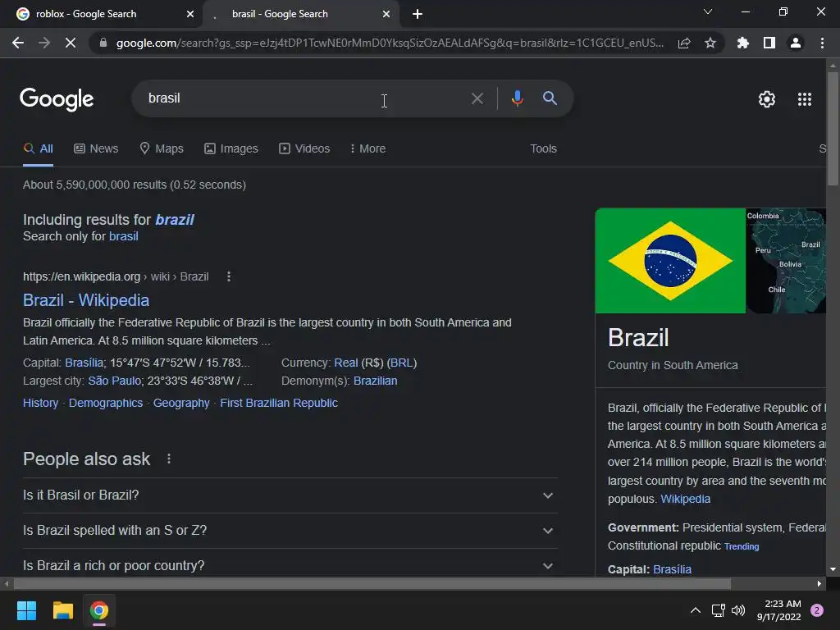
Task: Close the brasil Google Search tab
Action: 386,14
